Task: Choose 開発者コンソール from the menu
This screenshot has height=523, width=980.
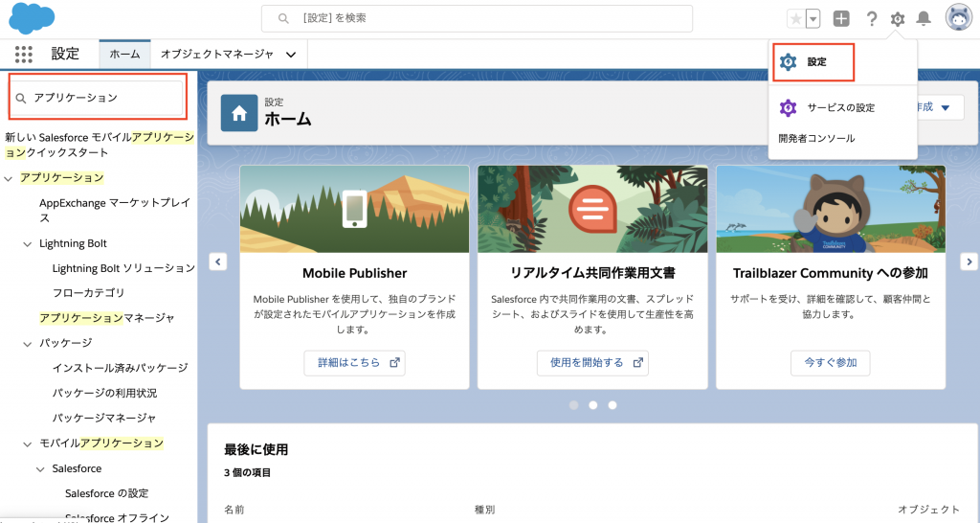Action: [816, 138]
